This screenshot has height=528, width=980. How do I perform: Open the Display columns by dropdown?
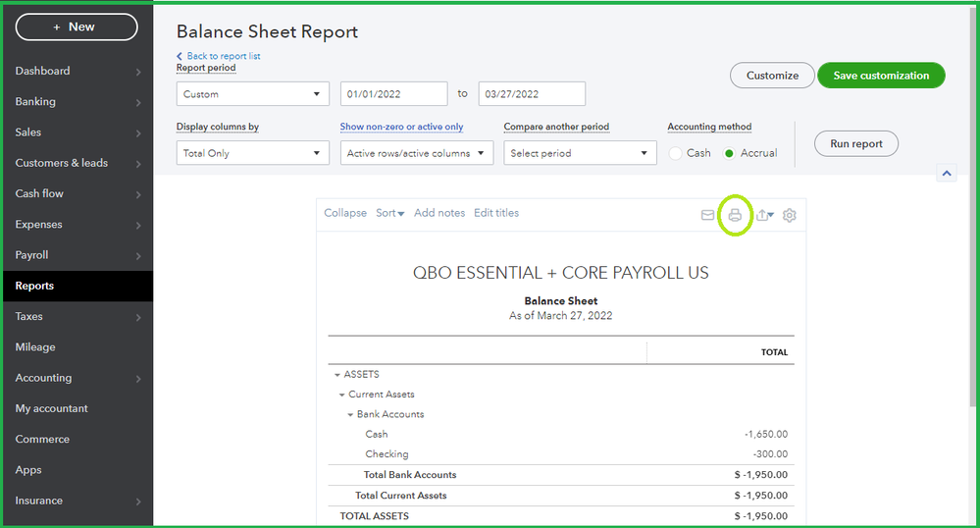[253, 153]
